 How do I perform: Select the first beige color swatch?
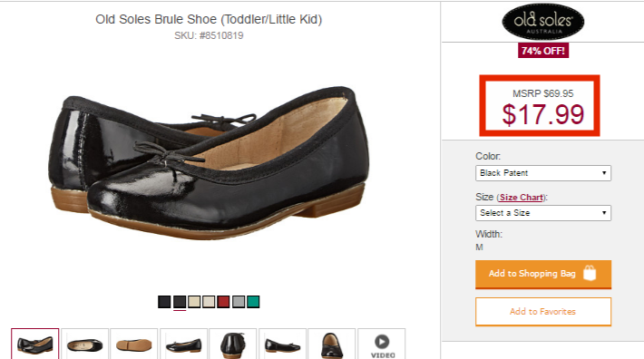tap(194, 302)
